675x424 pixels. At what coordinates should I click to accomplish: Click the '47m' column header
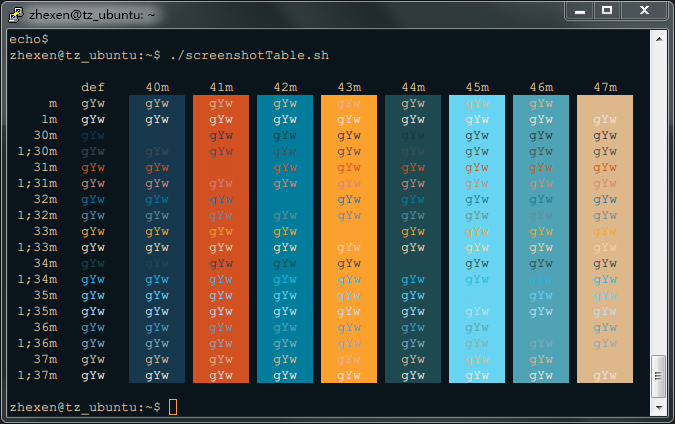click(x=605, y=87)
